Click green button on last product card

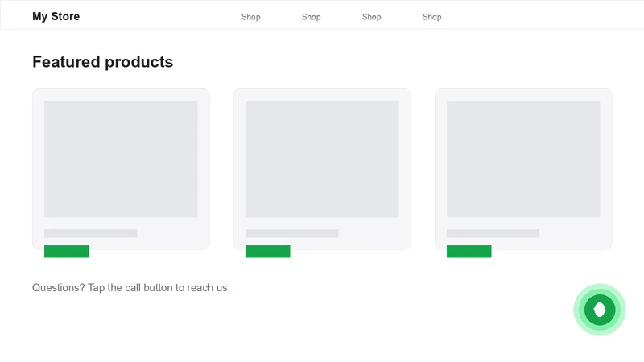(469, 252)
